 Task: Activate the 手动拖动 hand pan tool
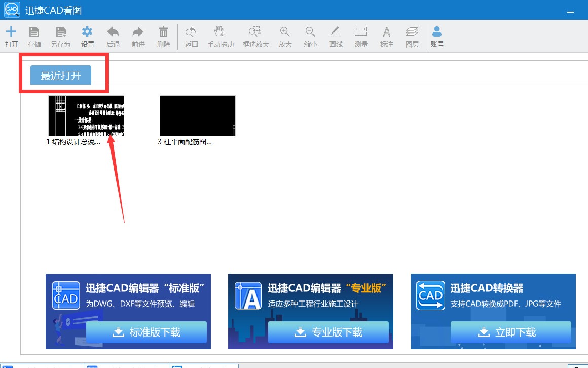point(220,32)
